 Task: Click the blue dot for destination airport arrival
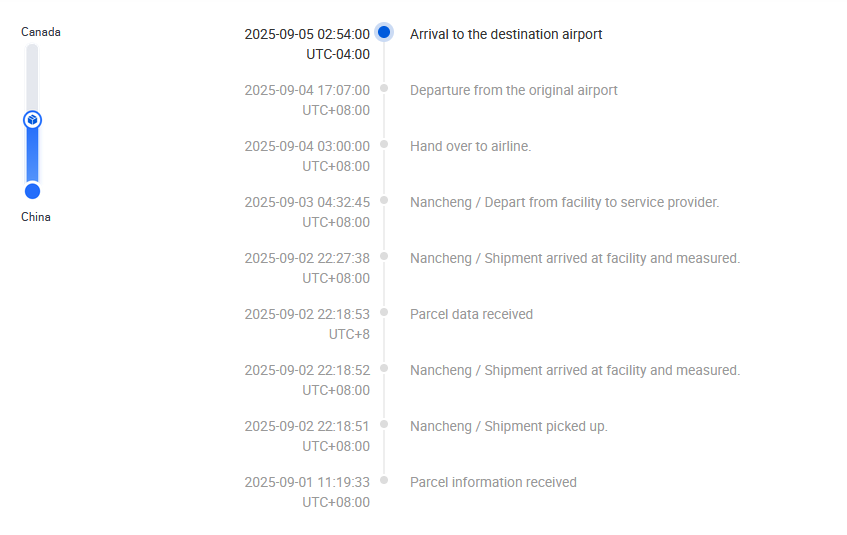(384, 32)
